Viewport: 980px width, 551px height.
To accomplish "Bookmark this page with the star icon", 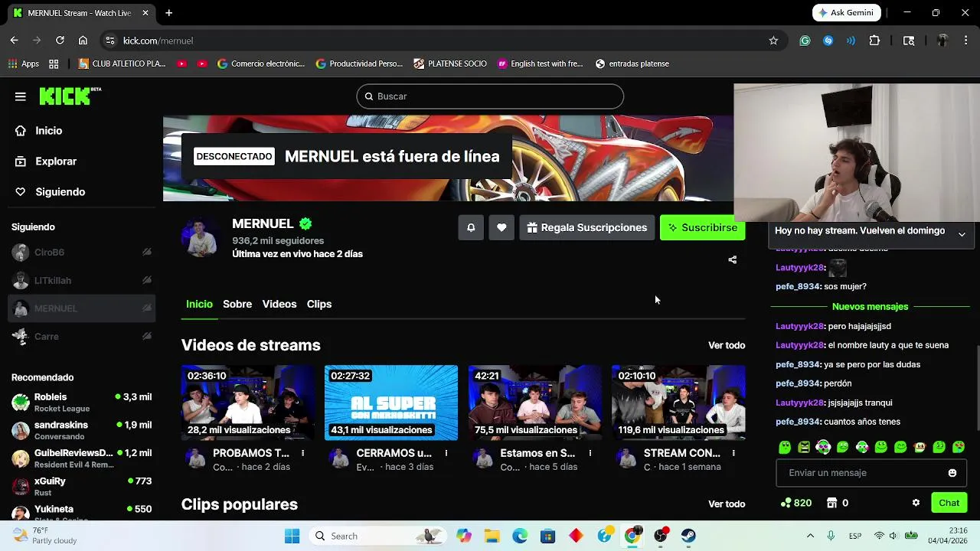I will click(773, 41).
